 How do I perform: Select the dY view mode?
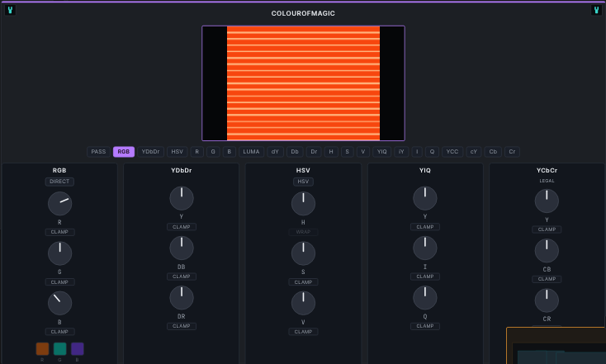pos(275,152)
